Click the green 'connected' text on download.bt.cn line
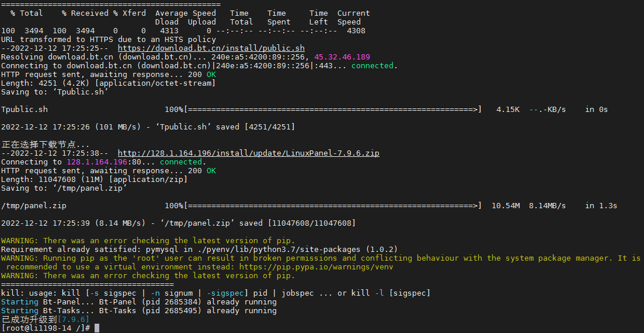Viewport: 644px width, 333px height. [372, 66]
